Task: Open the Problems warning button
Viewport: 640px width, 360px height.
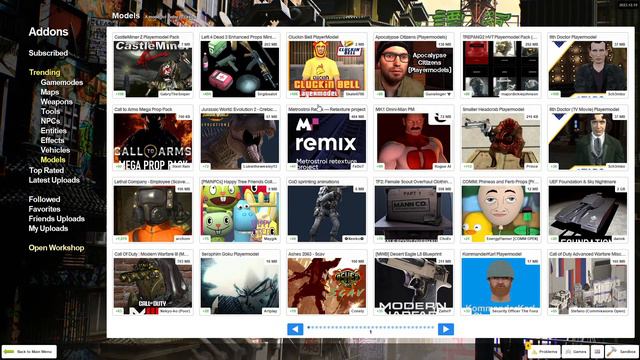Action: pyautogui.click(x=545, y=351)
